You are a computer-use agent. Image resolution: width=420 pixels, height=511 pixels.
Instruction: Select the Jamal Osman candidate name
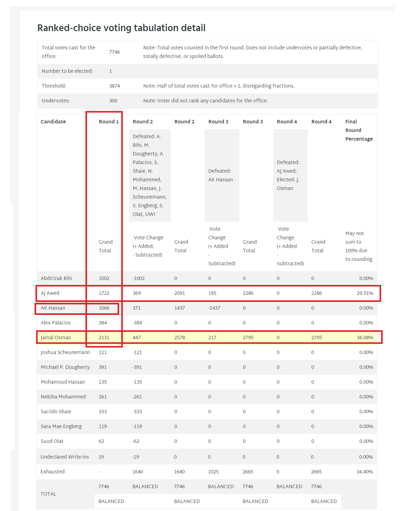click(x=56, y=337)
